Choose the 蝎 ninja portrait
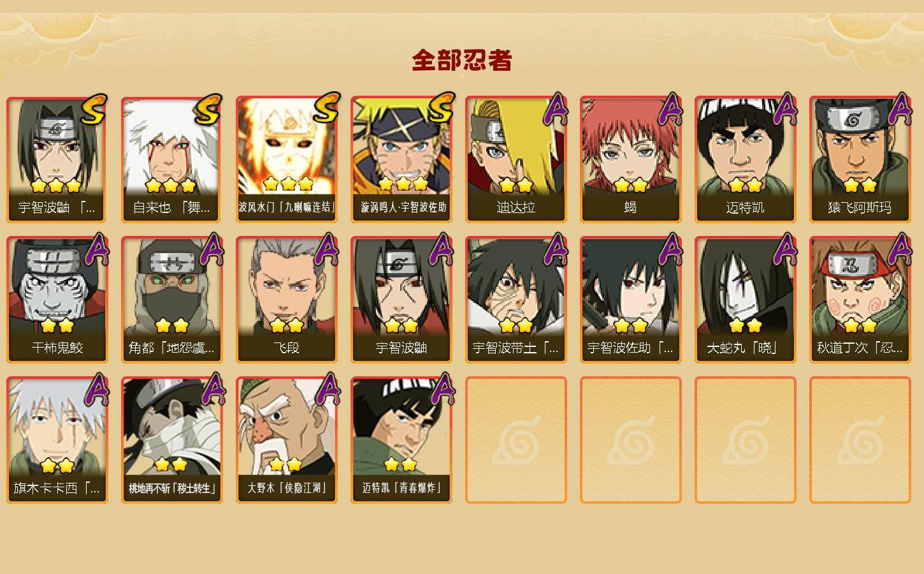The height and width of the screenshot is (574, 924). [630, 159]
